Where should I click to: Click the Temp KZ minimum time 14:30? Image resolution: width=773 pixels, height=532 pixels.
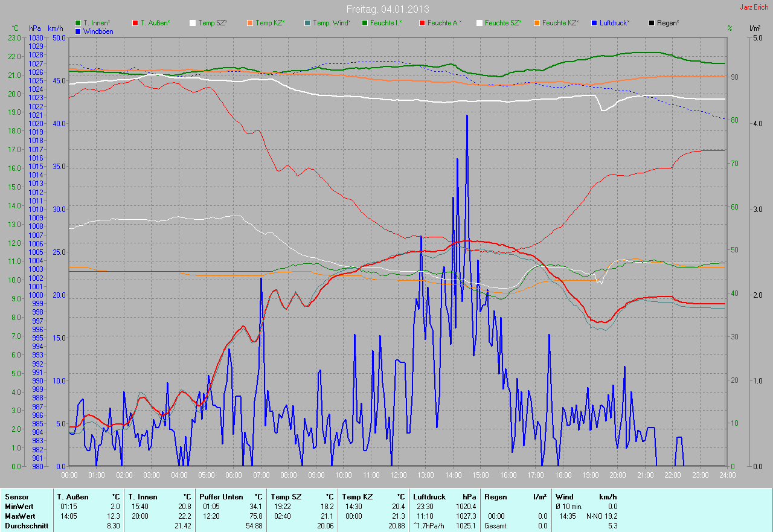(354, 507)
